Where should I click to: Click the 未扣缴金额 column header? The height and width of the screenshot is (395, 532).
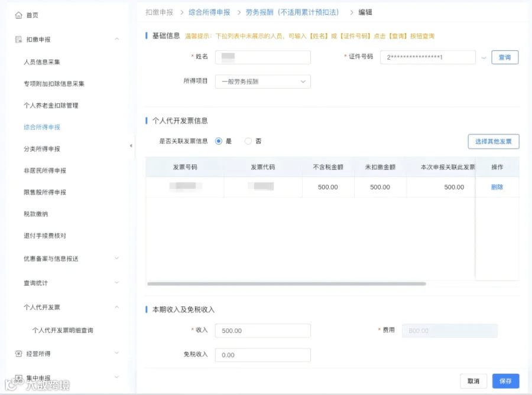380,167
